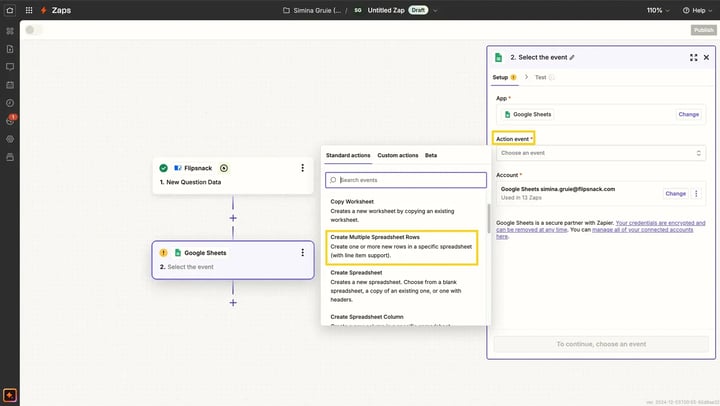The height and width of the screenshot is (406, 720).
Task: Open the comments icon in the sidebar
Action: pyautogui.click(x=10, y=67)
